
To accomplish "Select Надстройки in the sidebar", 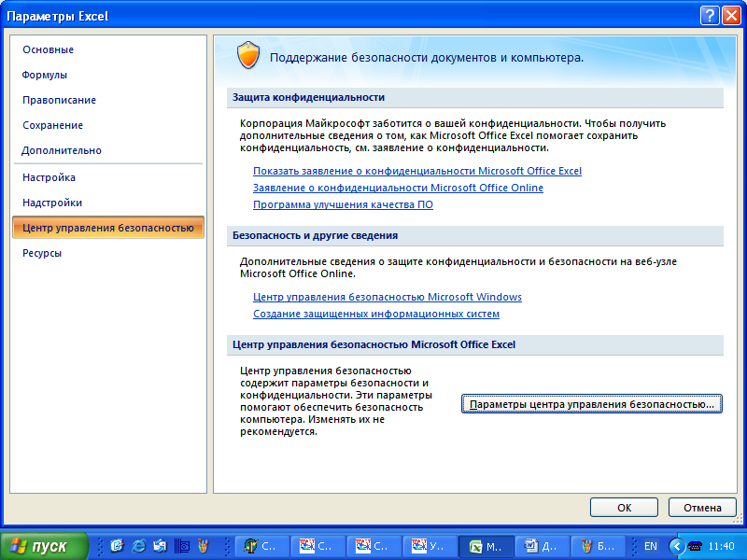I will [x=52, y=203].
